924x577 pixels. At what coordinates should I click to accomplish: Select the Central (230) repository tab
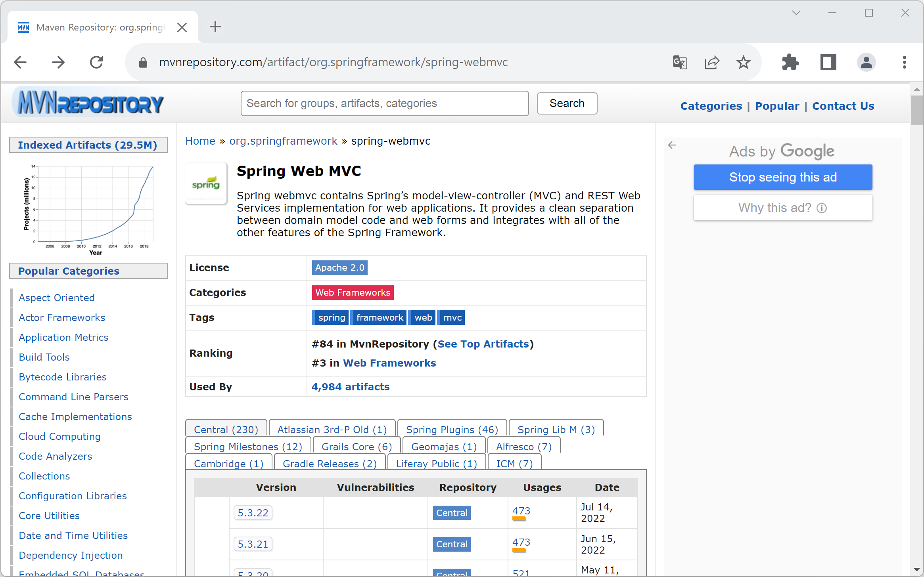[x=226, y=430]
